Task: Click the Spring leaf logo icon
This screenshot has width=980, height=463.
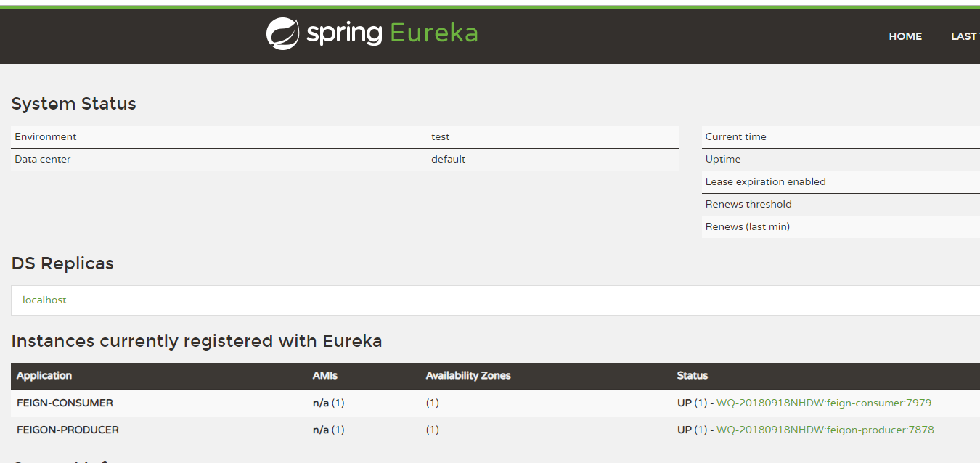Action: coord(282,34)
